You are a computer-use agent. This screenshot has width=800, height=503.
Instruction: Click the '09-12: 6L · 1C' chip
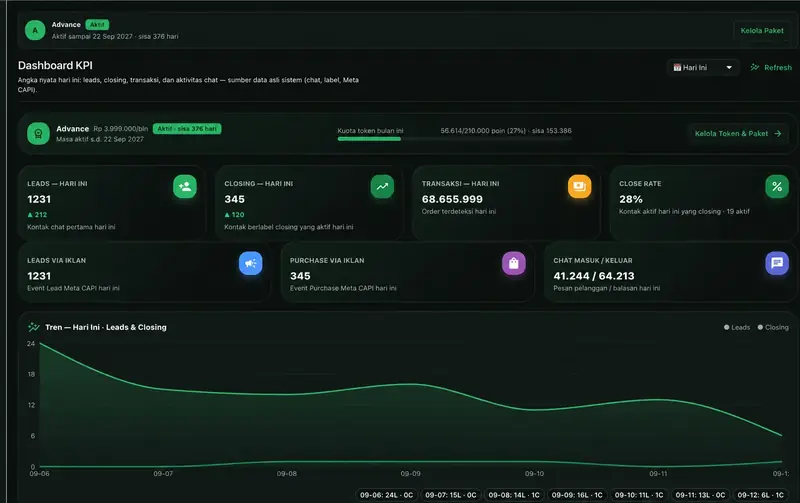760,495
